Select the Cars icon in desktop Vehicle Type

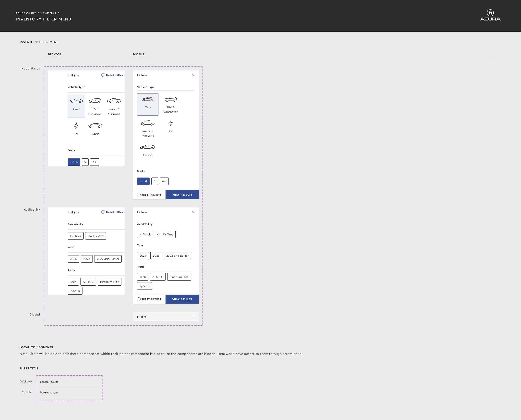(76, 107)
